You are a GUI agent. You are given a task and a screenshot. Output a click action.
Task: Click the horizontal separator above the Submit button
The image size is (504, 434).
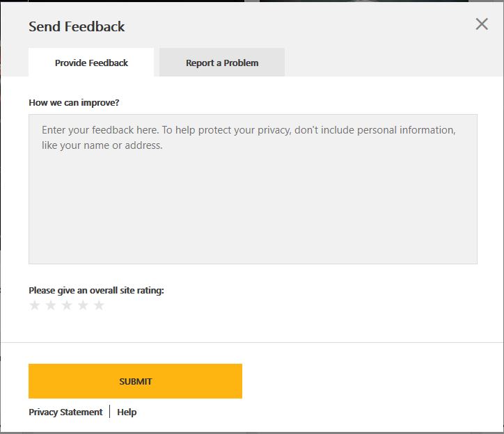point(252,342)
